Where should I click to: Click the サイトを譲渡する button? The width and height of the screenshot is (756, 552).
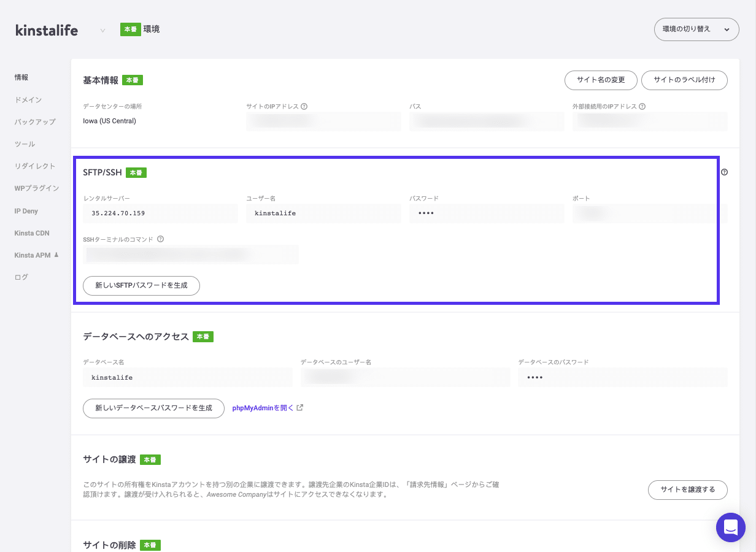point(687,490)
